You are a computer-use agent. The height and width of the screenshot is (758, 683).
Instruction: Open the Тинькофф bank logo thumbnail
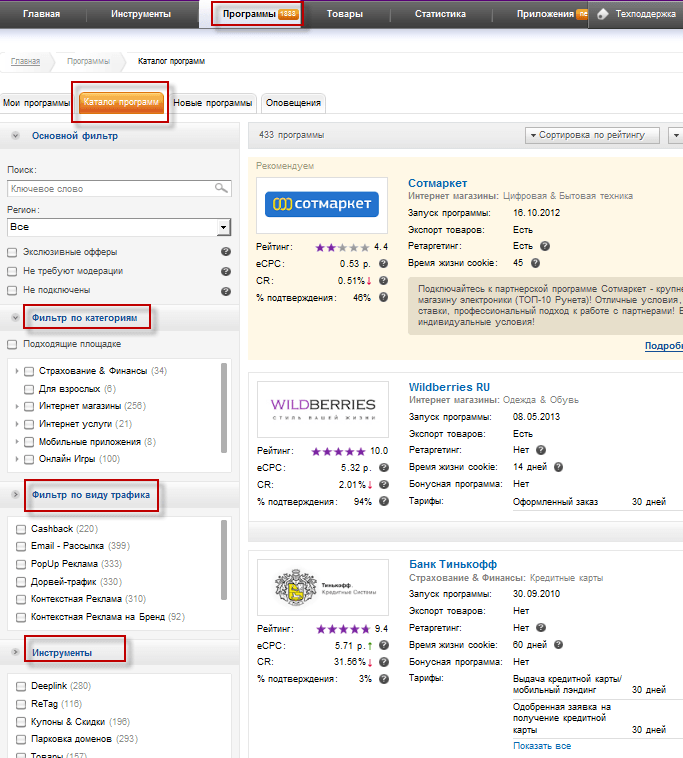tap(323, 587)
